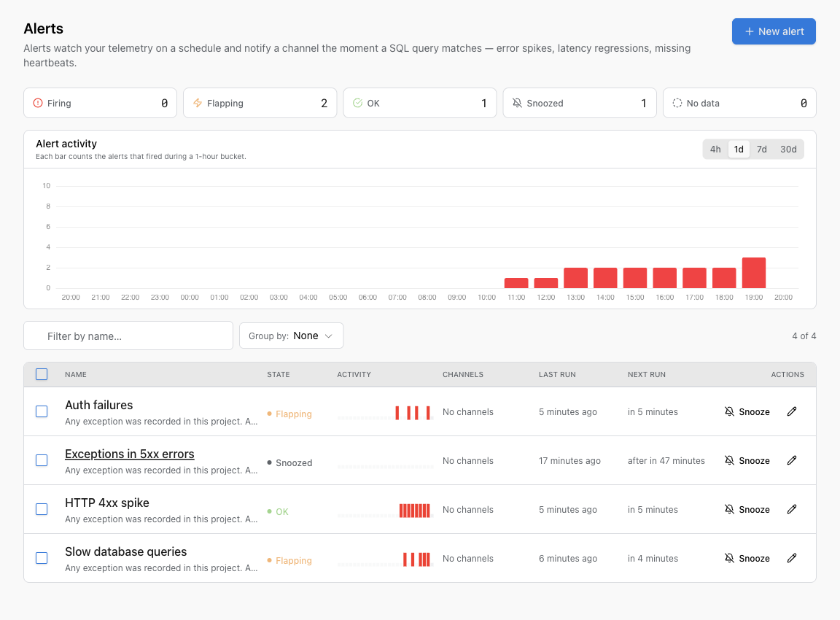Image resolution: width=840 pixels, height=620 pixels.
Task: Click the No data status card
Action: tap(739, 103)
